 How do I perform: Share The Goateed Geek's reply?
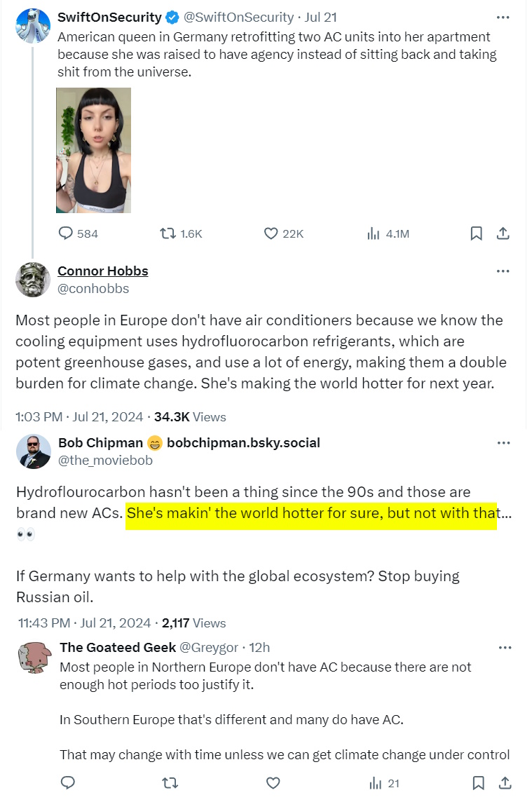click(x=503, y=783)
